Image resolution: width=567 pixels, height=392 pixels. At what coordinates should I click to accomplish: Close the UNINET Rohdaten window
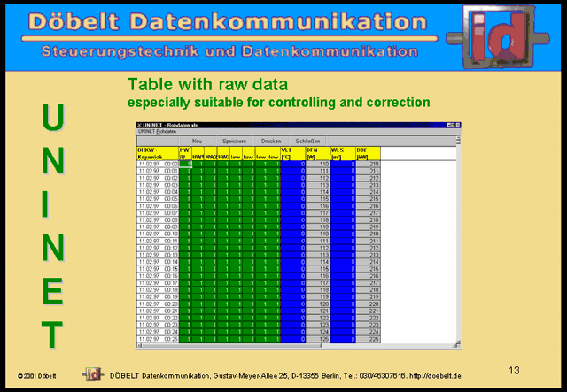(x=458, y=125)
